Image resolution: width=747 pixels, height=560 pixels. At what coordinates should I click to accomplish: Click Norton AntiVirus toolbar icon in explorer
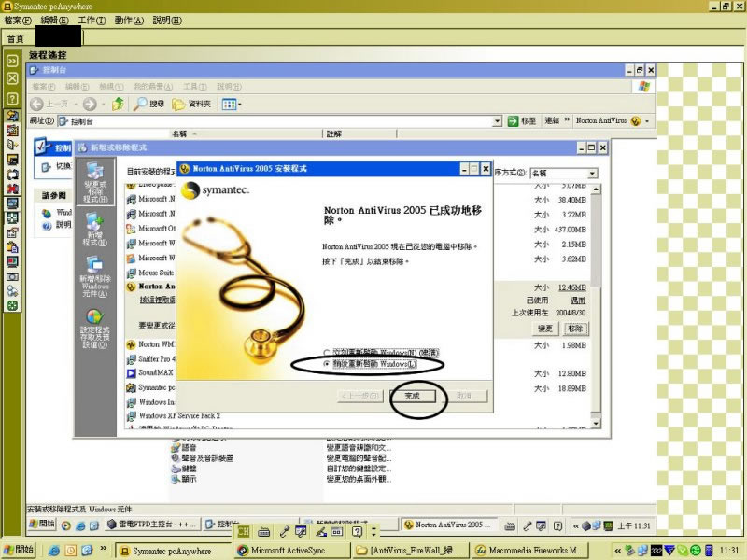pos(635,121)
